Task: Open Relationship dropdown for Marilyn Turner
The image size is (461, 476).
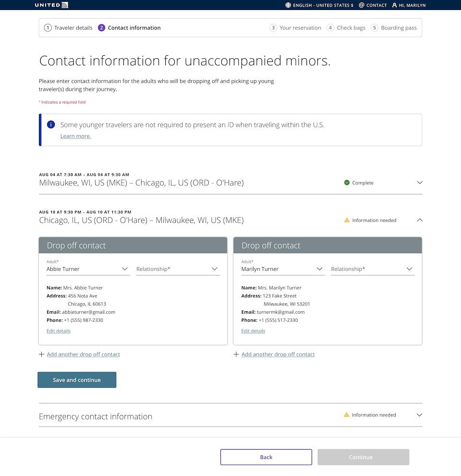Action: point(373,269)
